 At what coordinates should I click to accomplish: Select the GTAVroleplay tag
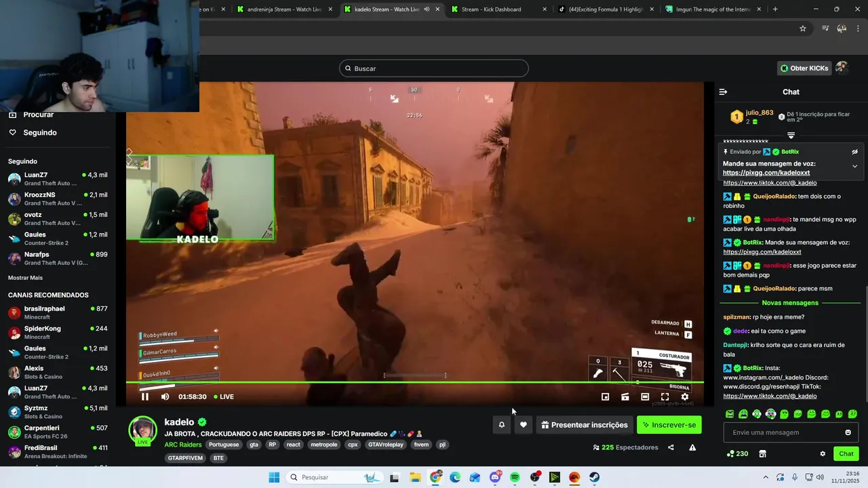pos(386,445)
